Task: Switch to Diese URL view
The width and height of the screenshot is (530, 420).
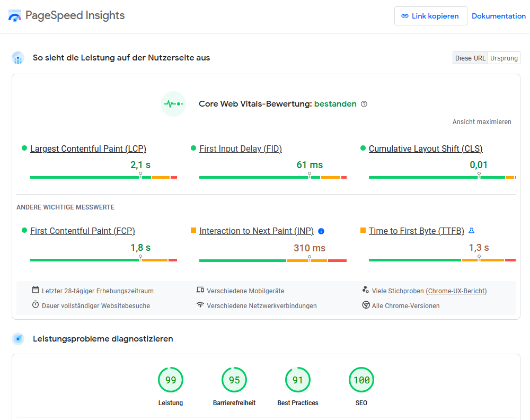Action: pyautogui.click(x=470, y=58)
